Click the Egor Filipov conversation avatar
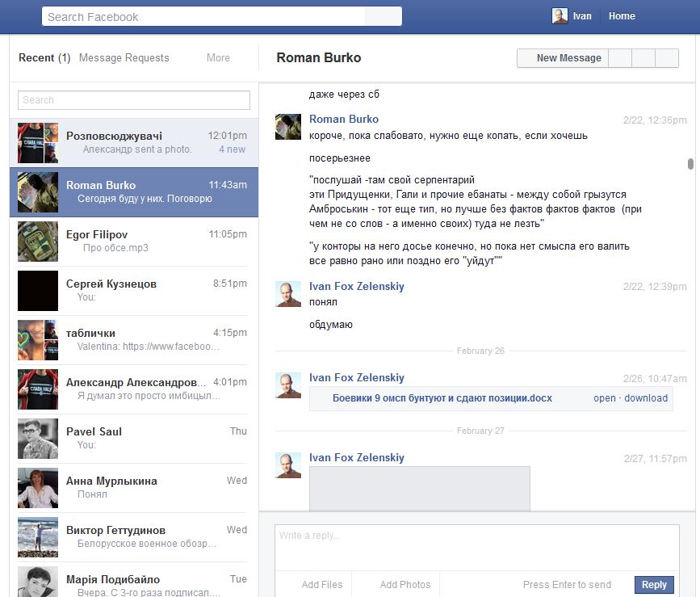 38,242
